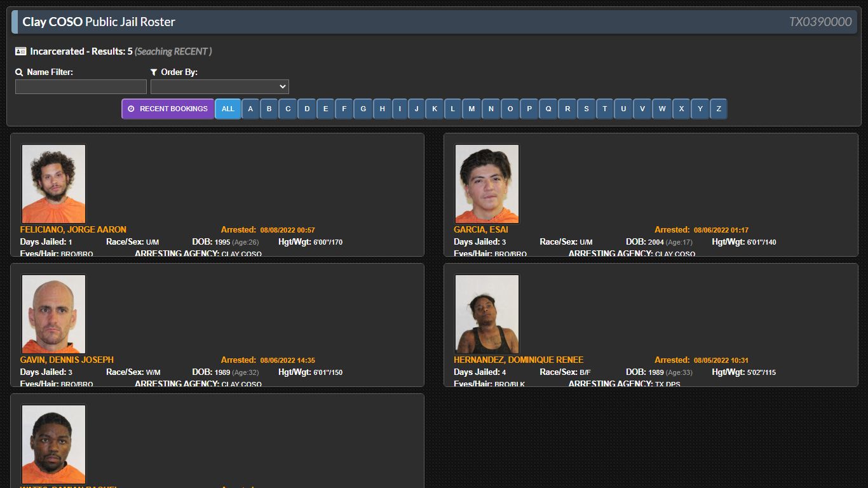Open the photo on the Garcia card
This screenshot has height=488, width=868.
point(487,184)
